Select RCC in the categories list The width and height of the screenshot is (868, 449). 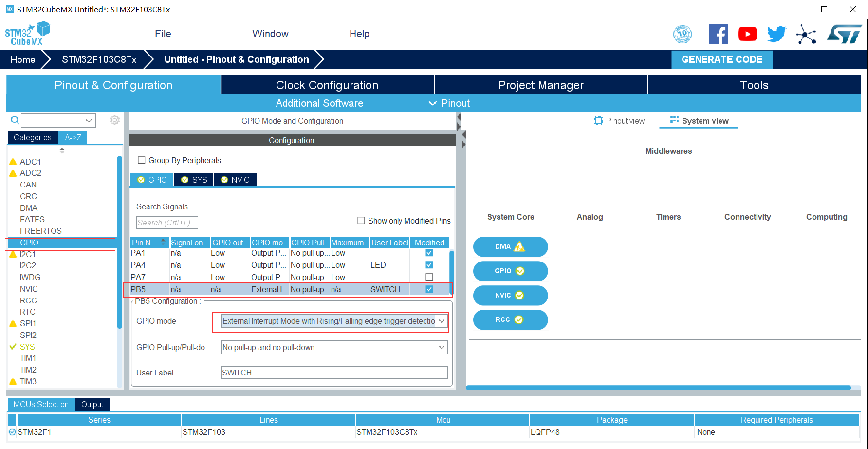(x=28, y=300)
